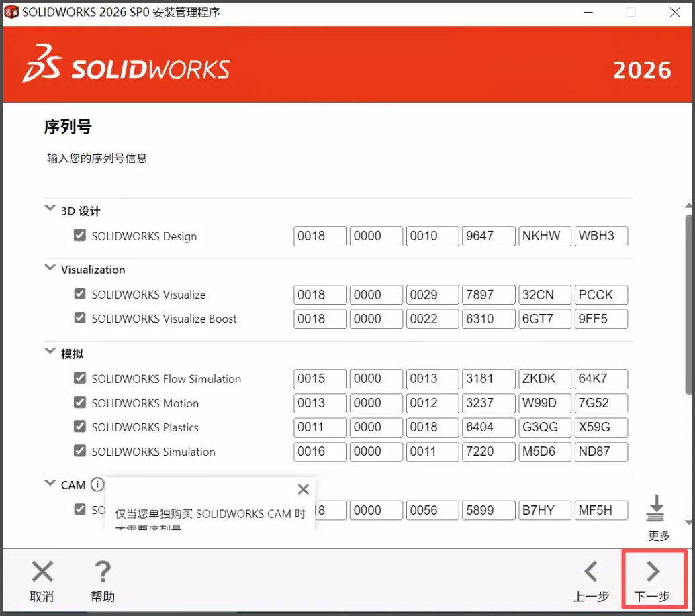Click Visualize Boost field 0022
Screen dimensions: 695x616
[x=432, y=319]
